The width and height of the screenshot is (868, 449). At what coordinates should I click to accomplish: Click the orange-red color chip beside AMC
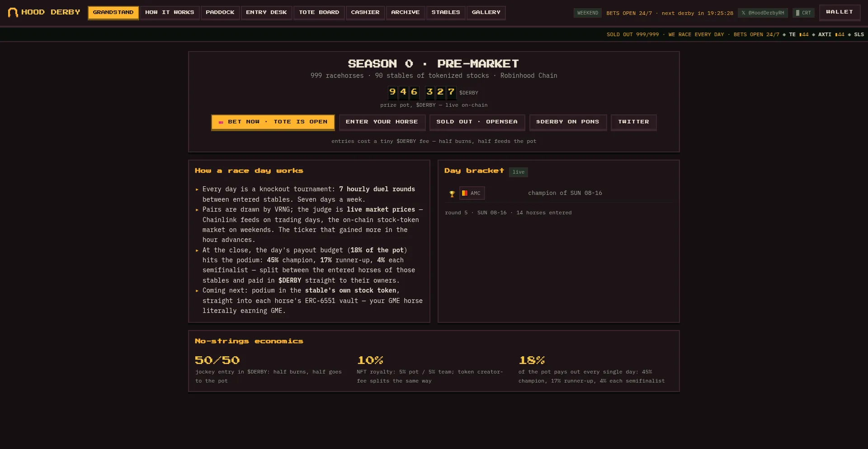[x=464, y=193]
